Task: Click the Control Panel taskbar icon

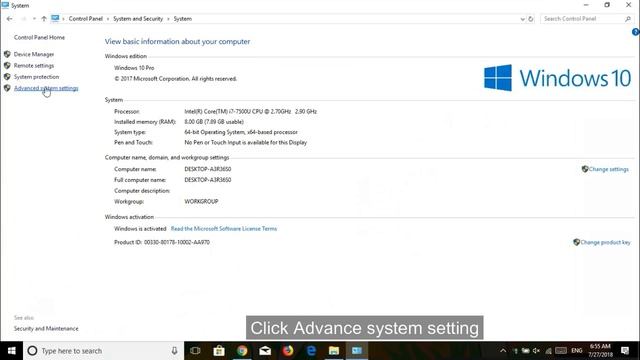Action: pyautogui.click(x=357, y=351)
